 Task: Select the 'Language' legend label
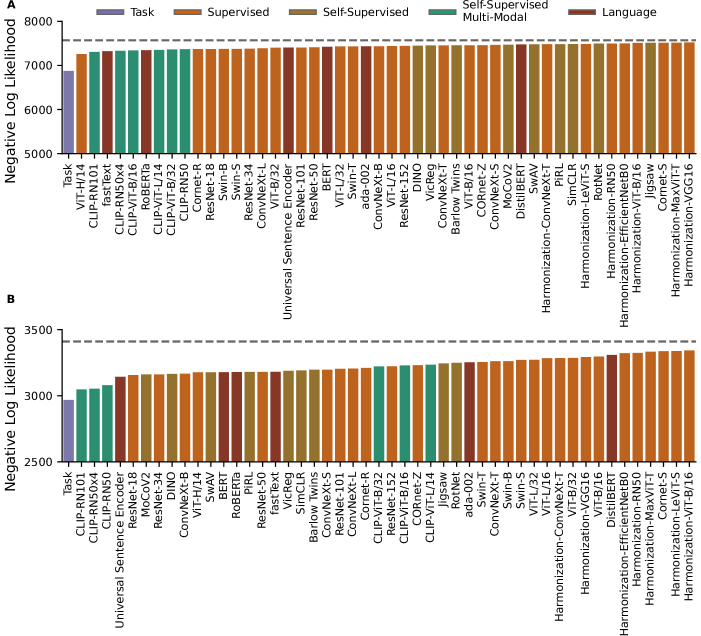coord(629,12)
